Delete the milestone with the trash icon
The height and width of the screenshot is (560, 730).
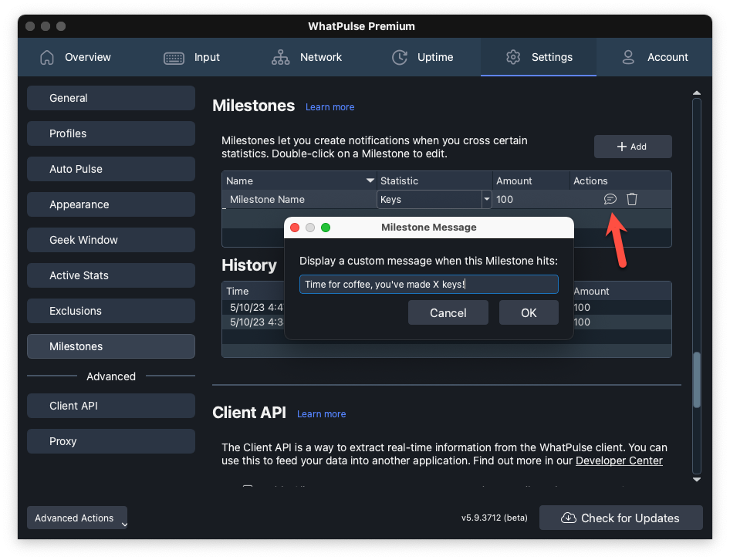[x=632, y=199]
